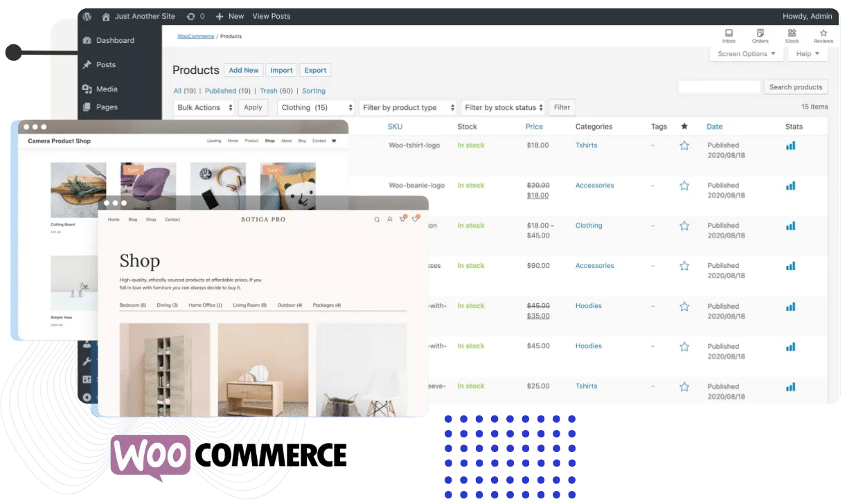The height and width of the screenshot is (504, 854).
Task: Click the Import button
Action: pyautogui.click(x=281, y=70)
